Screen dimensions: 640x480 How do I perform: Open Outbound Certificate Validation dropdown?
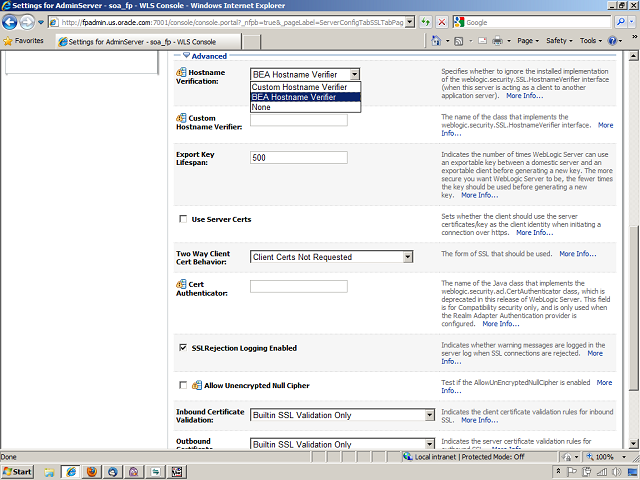pos(429,444)
